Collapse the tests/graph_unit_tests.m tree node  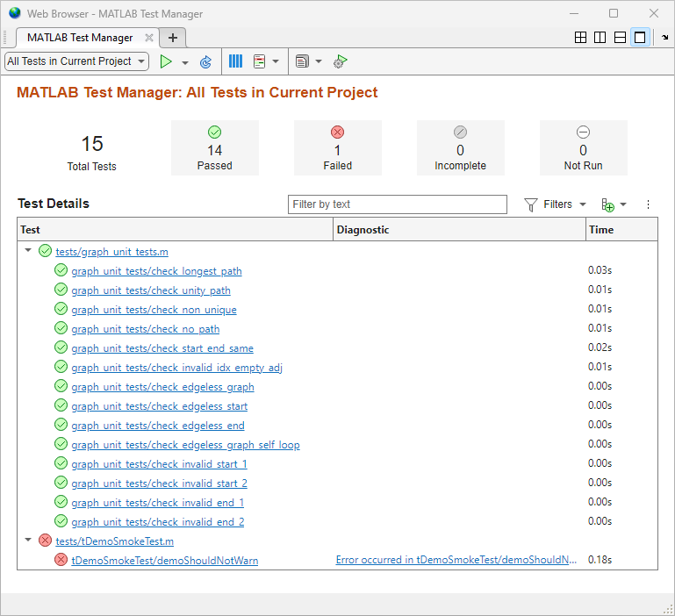28,251
